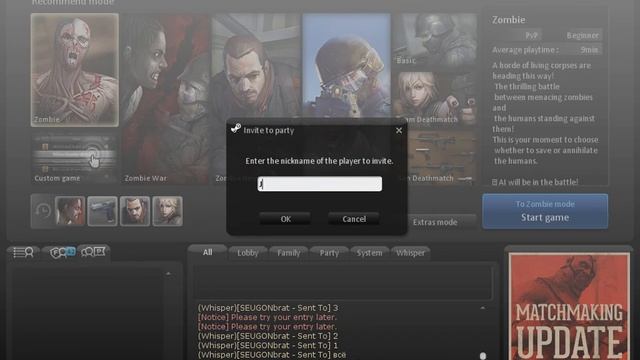Click the Steam icon in dialog title
This screenshot has height=360, width=640.
click(x=236, y=129)
